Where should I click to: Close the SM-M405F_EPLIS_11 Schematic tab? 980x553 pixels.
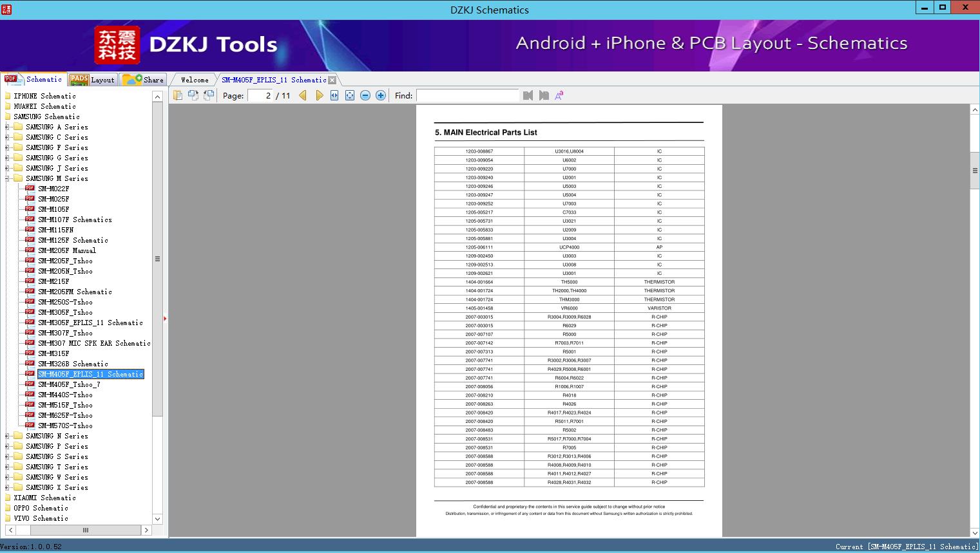332,80
